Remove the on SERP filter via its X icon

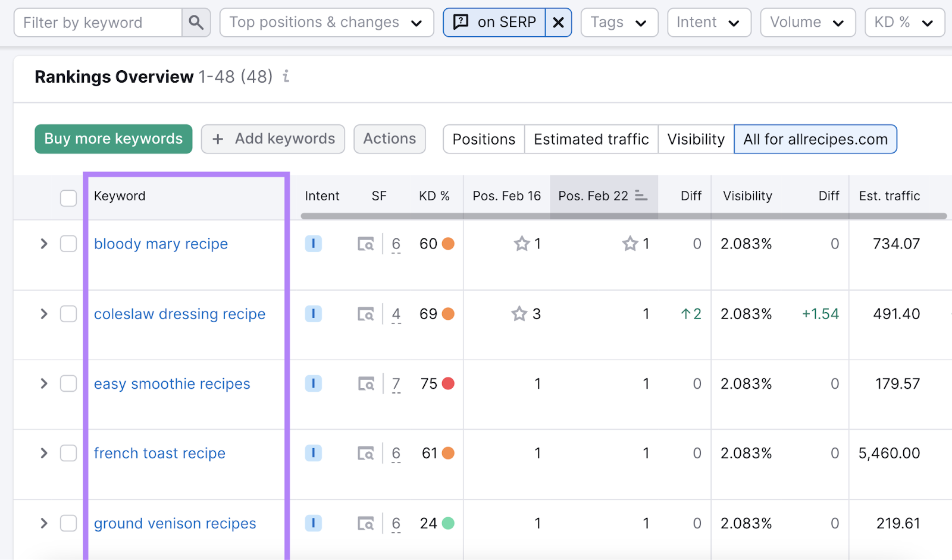pyautogui.click(x=558, y=22)
